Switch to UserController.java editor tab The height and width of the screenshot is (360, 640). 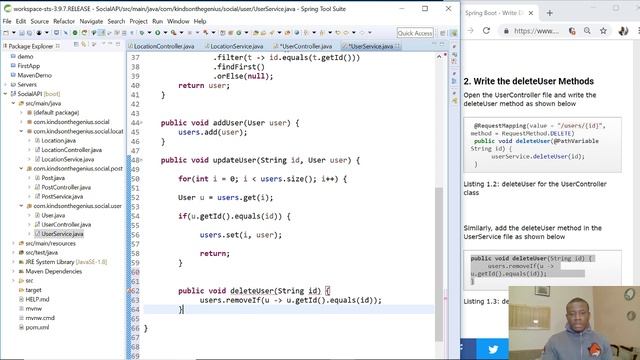[x=305, y=46]
